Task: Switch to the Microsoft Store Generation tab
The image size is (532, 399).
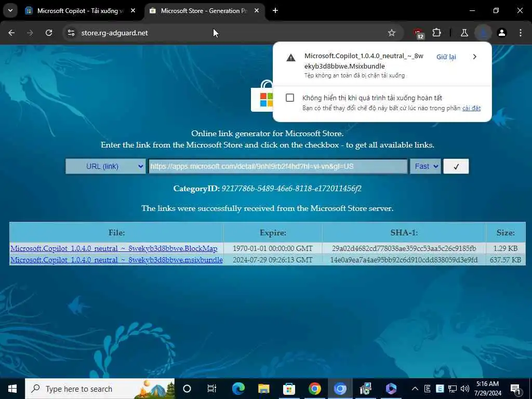Action: click(x=205, y=11)
